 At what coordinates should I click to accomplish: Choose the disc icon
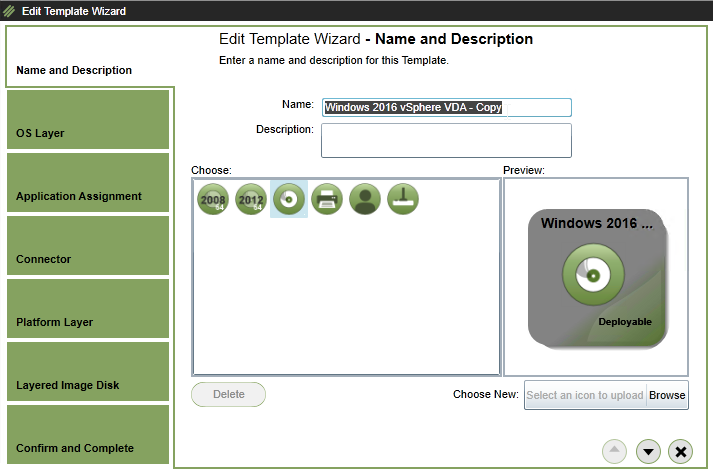[289, 199]
